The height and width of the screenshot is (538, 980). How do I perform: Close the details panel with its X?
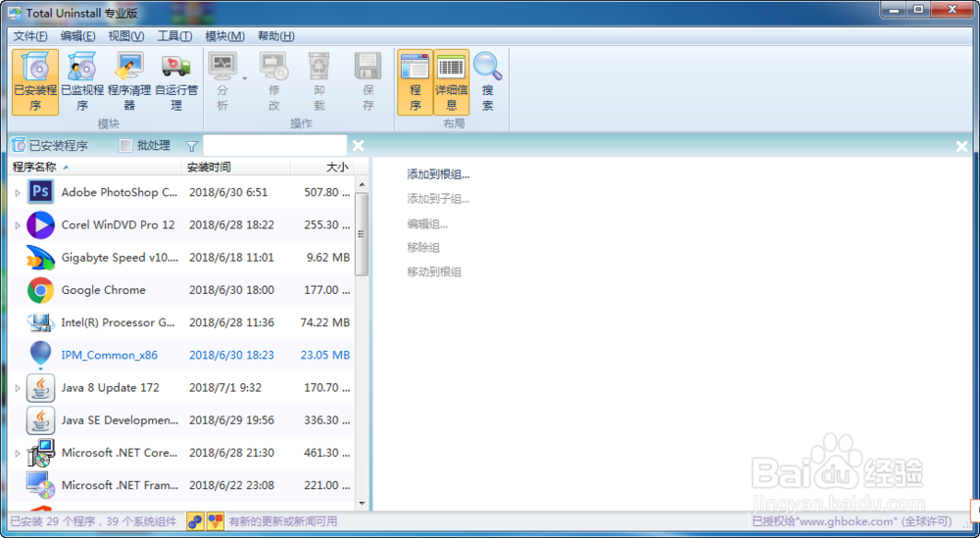(x=961, y=146)
